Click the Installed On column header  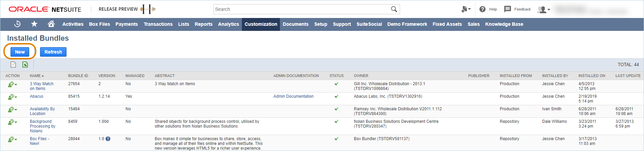[592, 76]
